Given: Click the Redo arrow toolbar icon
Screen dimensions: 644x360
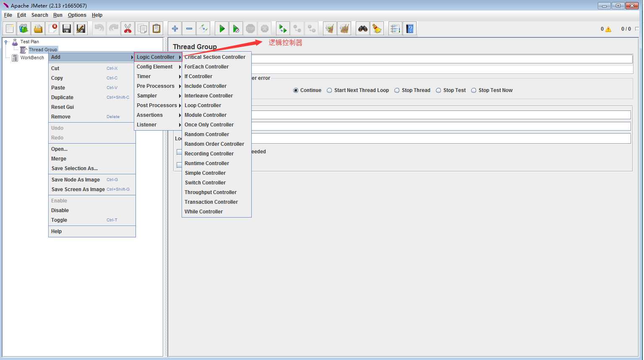Looking at the screenshot, I should click(114, 29).
